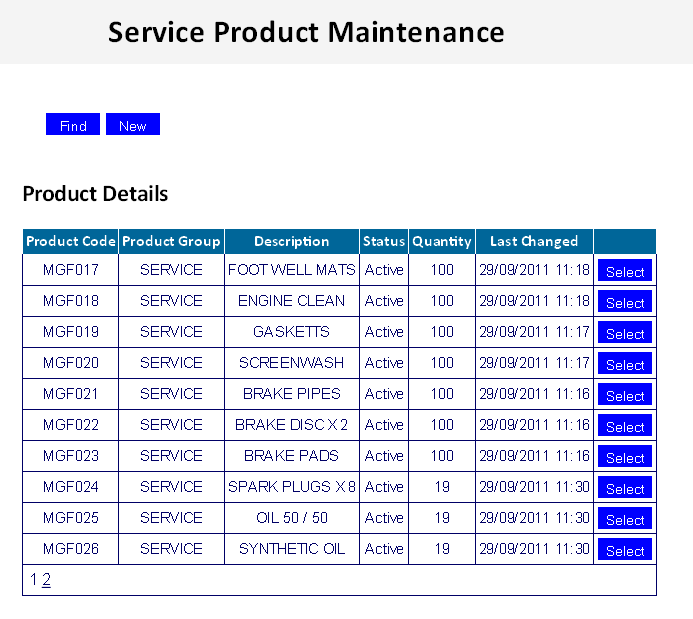Screen dimensions: 693x619
Task: Select the SYNTHETIC OIL product MGF026
Action: pos(624,549)
